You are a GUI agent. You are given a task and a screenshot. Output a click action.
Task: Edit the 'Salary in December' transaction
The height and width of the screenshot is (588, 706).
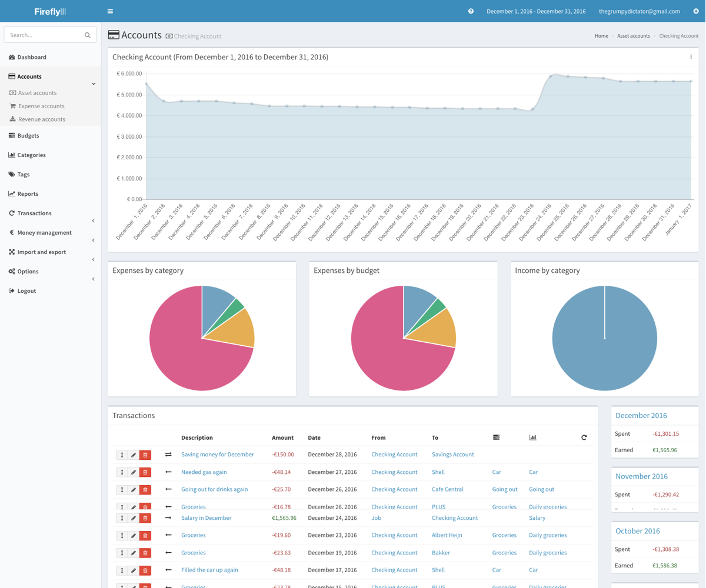click(x=134, y=518)
